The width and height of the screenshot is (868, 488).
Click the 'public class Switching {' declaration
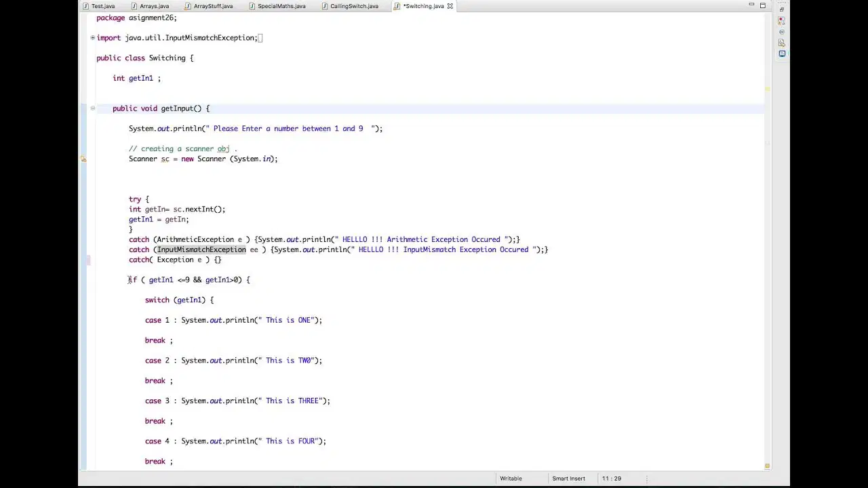coord(144,58)
